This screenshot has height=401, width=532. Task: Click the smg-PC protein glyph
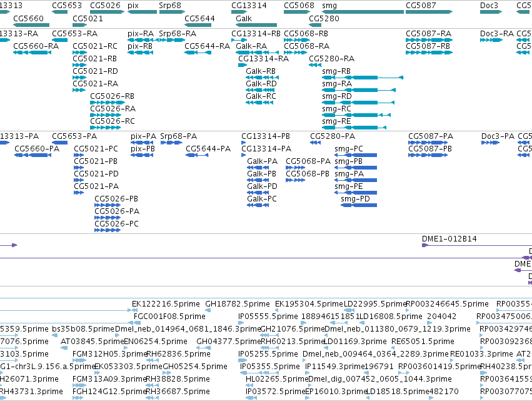(356, 155)
